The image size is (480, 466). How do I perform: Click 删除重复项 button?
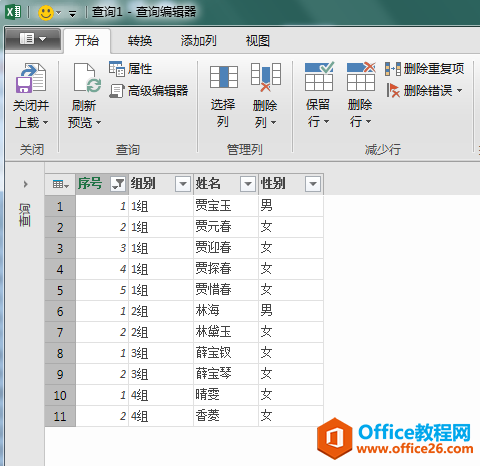[424, 69]
